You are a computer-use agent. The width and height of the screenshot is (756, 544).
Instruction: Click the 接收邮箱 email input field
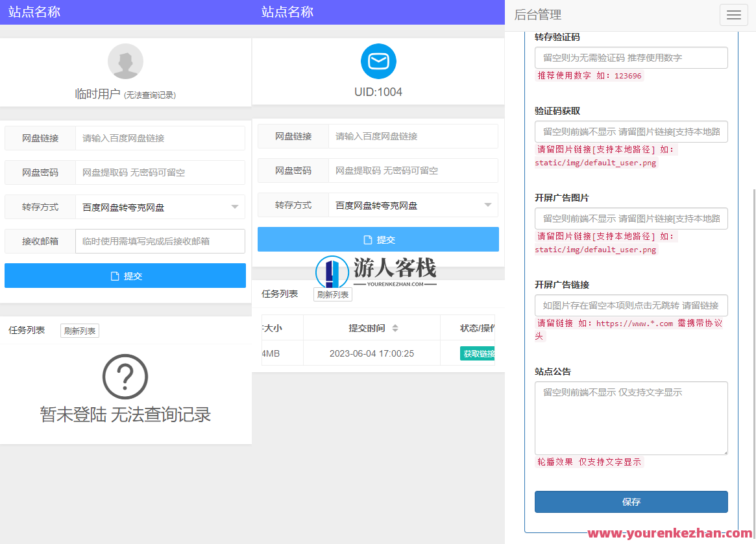[160, 241]
